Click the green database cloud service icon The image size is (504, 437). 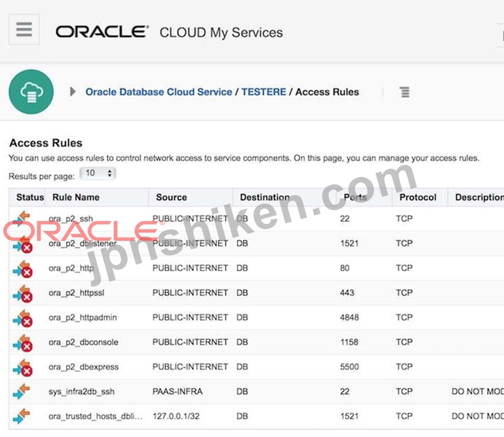click(31, 92)
